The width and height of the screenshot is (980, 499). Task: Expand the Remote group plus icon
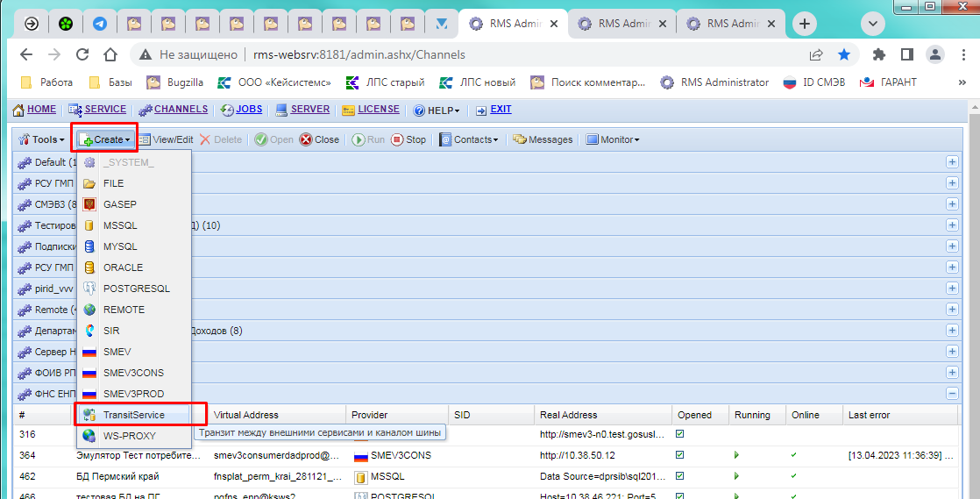[952, 310]
